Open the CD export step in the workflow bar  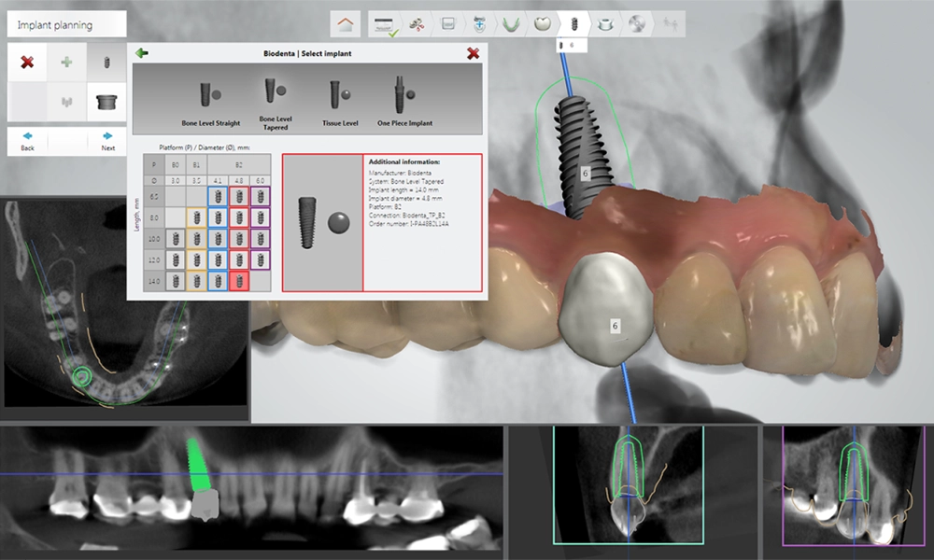click(636, 24)
